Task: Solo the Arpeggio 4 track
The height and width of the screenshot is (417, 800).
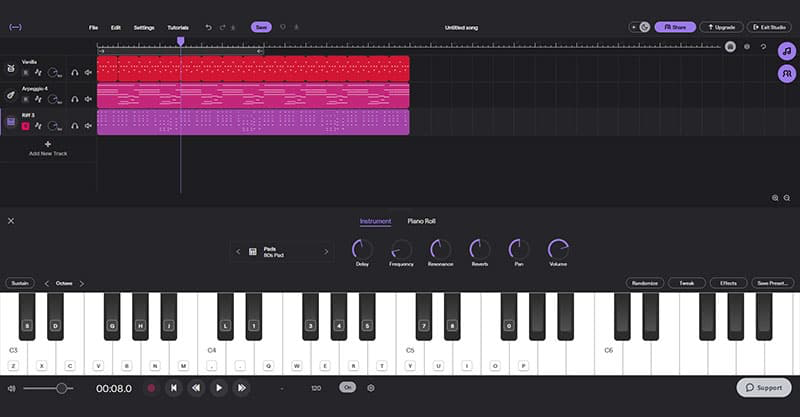Action: [x=74, y=99]
